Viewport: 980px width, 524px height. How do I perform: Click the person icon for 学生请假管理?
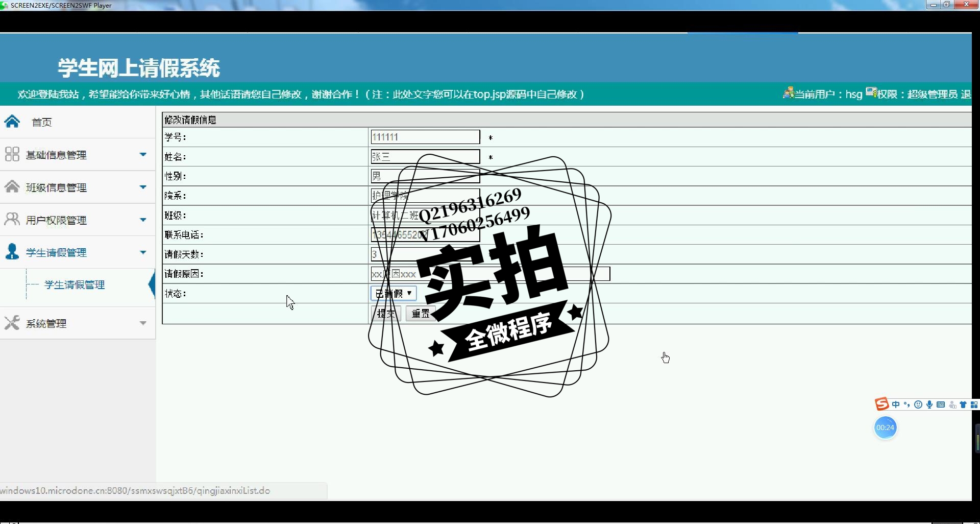12,252
